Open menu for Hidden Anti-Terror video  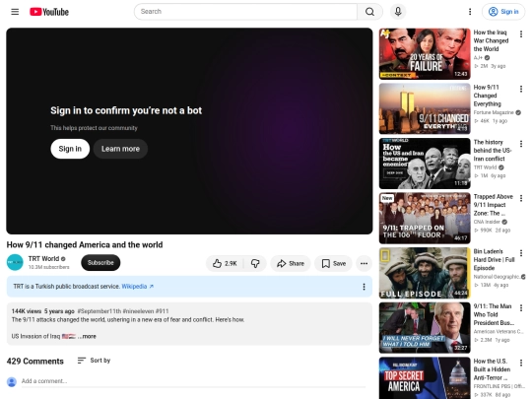pyautogui.click(x=521, y=363)
